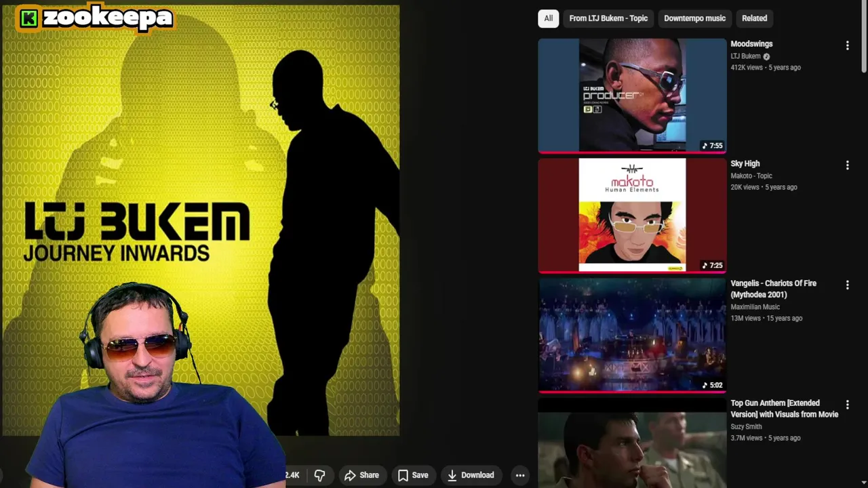Open more options for Vangelis Chariots Of Fire

point(847,285)
